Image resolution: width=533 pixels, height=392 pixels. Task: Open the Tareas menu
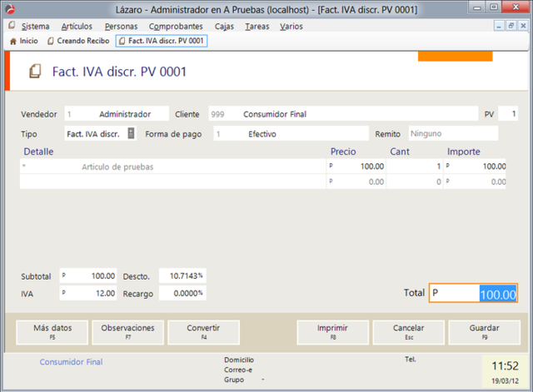point(257,26)
